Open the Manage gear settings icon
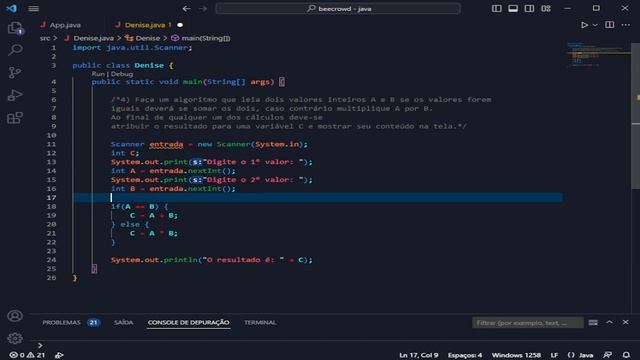 pyautogui.click(x=15, y=338)
